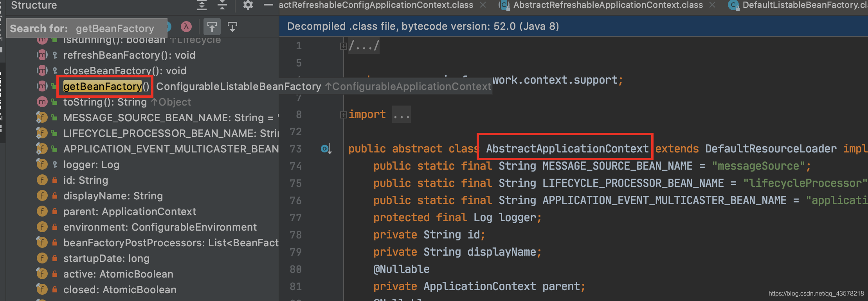Viewport: 868px width, 301px height.
Task: Select APPLICATION_EVENT_MULTICASTER_BEAN field in Structure
Action: pyautogui.click(x=171, y=149)
